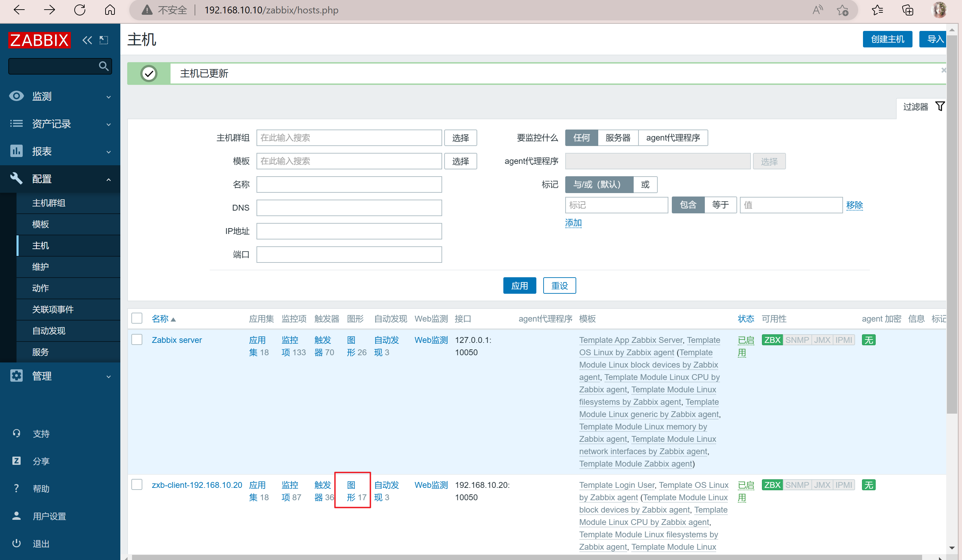Tick the zxb-client-192.168.10.20 row checkbox
The height and width of the screenshot is (560, 962).
click(x=136, y=484)
